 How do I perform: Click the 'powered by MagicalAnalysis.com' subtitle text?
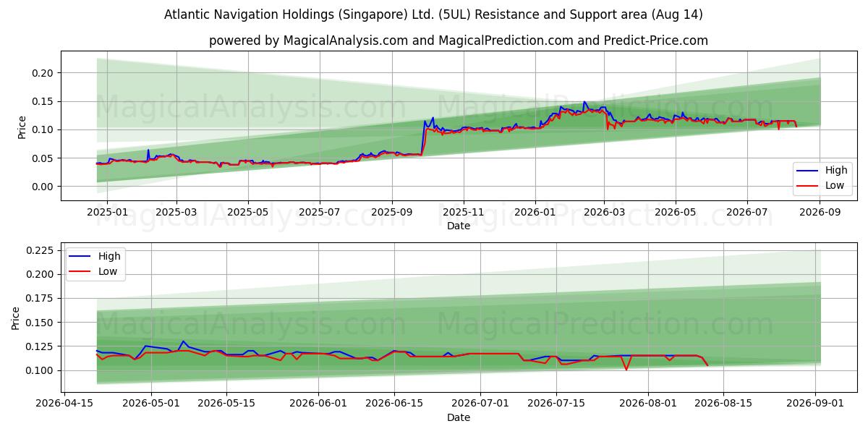[459, 41]
